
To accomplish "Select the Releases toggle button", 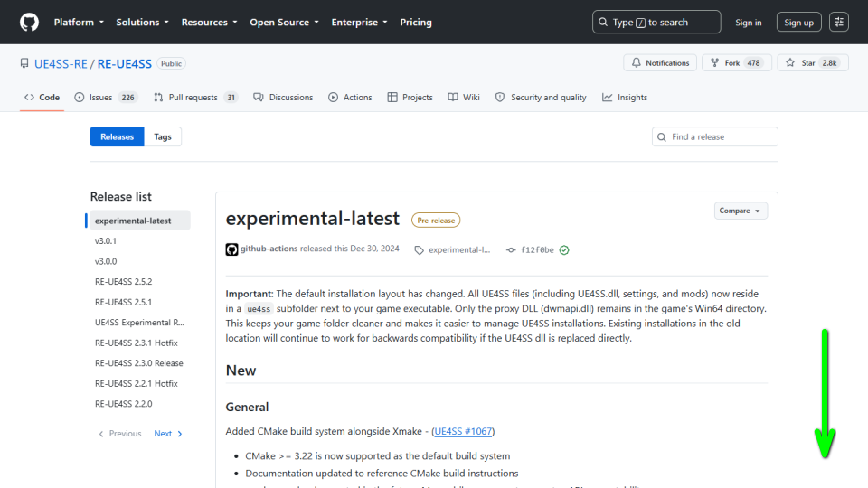I will [117, 136].
